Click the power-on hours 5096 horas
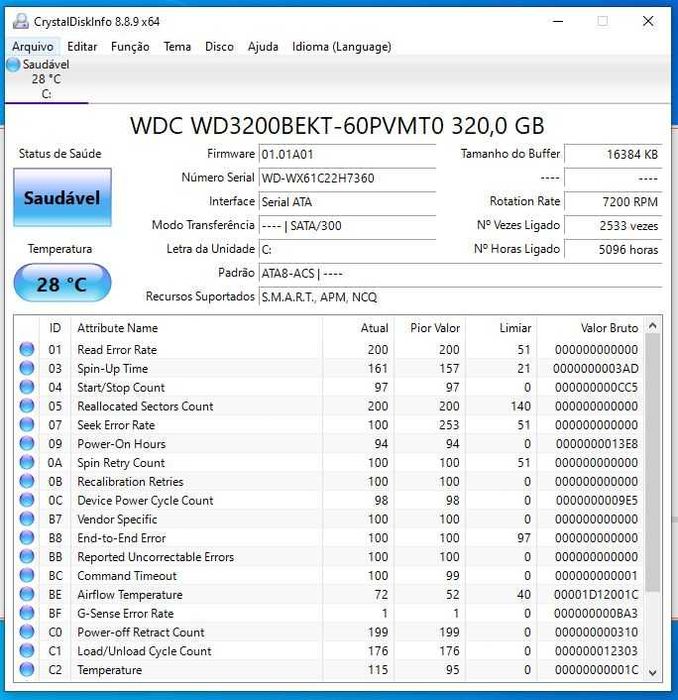 click(x=613, y=249)
